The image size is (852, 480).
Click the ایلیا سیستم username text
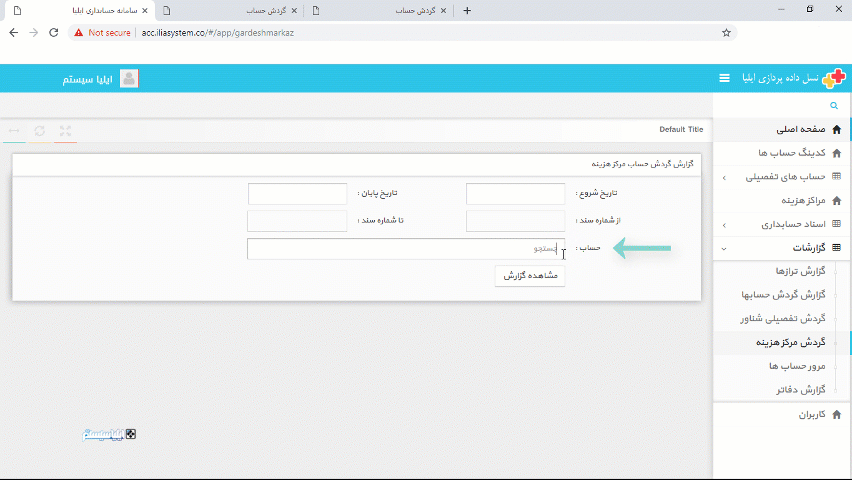pos(87,79)
